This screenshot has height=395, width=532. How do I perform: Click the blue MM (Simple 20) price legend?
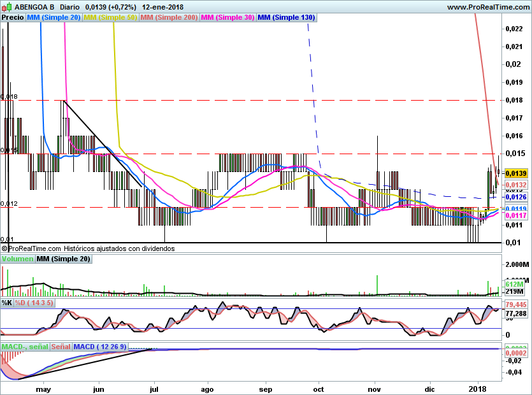point(54,18)
